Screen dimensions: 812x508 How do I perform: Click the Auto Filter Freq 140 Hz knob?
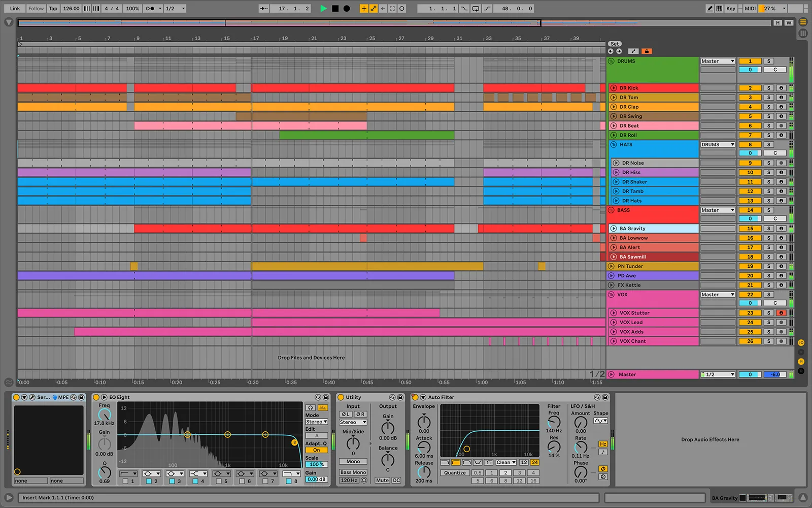click(554, 422)
